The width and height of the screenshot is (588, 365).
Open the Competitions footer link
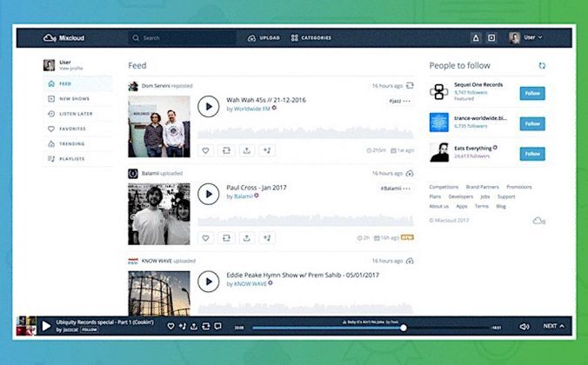click(x=444, y=187)
